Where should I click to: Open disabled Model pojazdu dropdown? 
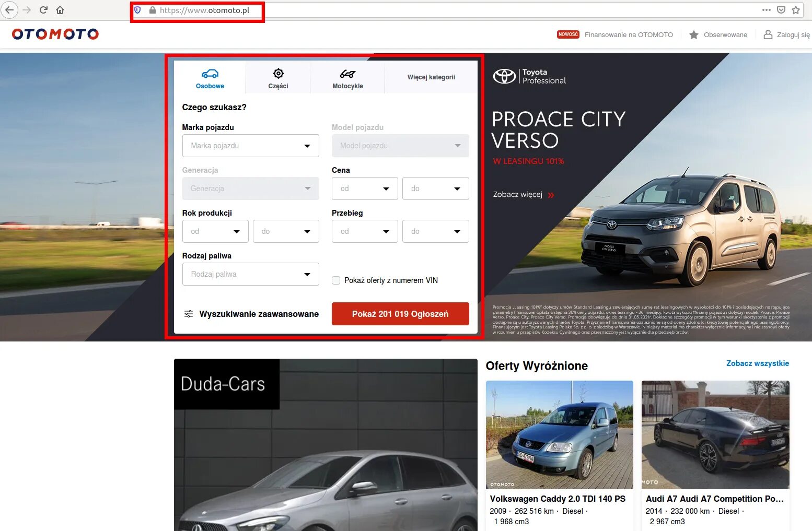pyautogui.click(x=400, y=146)
